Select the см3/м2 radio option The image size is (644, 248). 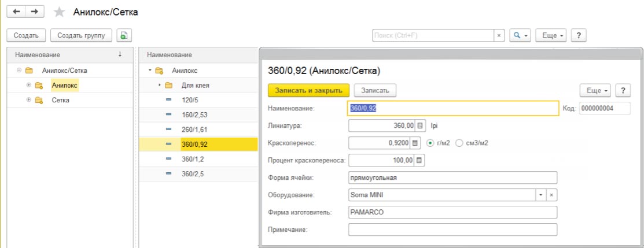pyautogui.click(x=459, y=143)
